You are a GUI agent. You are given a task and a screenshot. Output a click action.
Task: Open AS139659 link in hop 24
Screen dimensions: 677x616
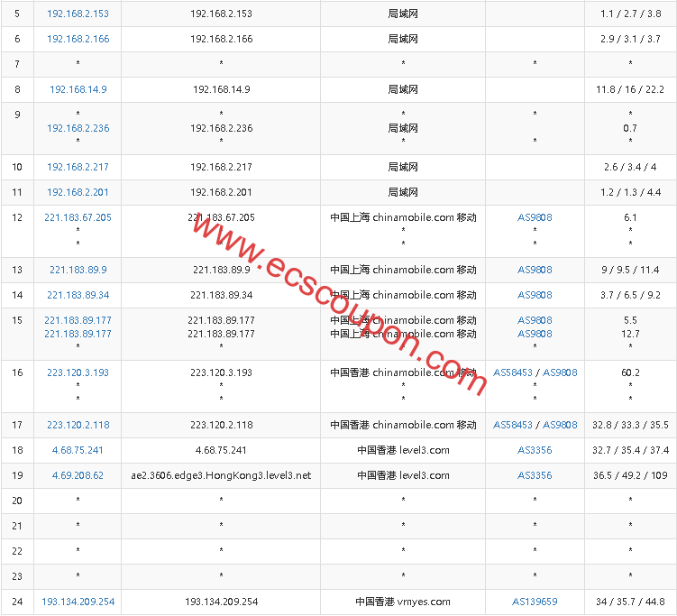click(x=535, y=602)
